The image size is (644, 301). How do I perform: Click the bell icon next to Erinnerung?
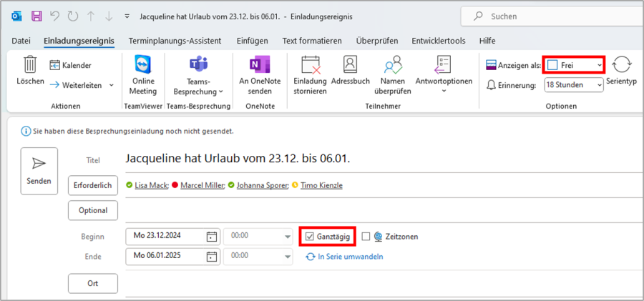(x=490, y=85)
